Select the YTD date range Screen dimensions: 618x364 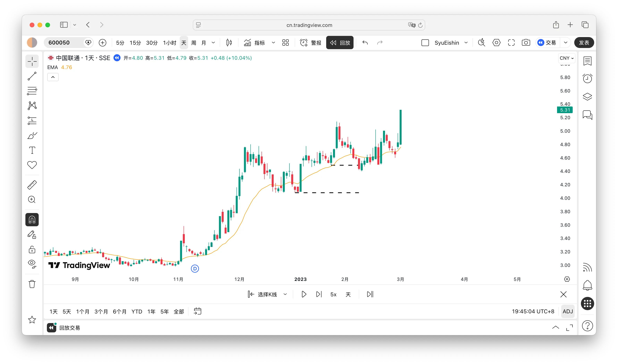137,312
